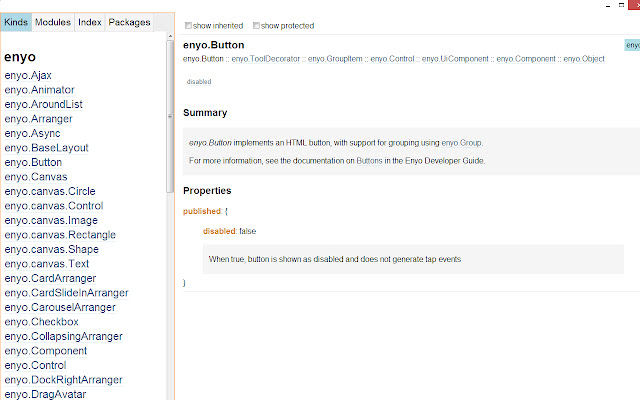Enable the show inherited checkbox

click(x=189, y=25)
